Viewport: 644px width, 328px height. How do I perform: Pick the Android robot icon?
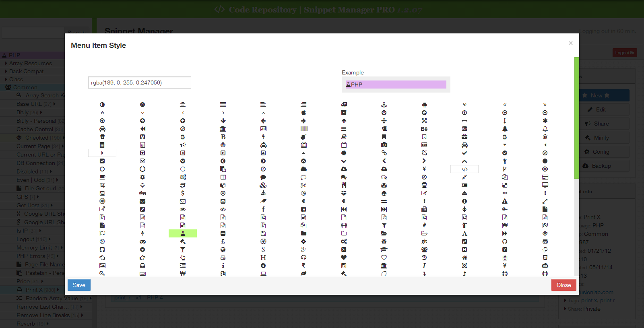click(x=424, y=105)
